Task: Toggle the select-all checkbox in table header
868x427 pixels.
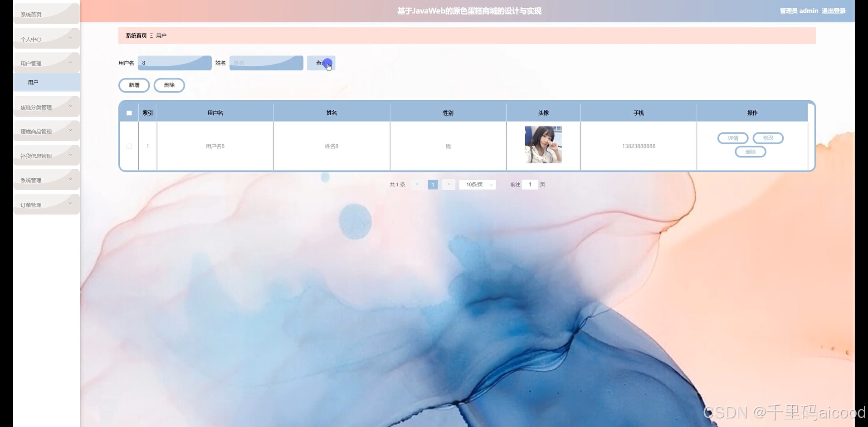Action: point(129,113)
